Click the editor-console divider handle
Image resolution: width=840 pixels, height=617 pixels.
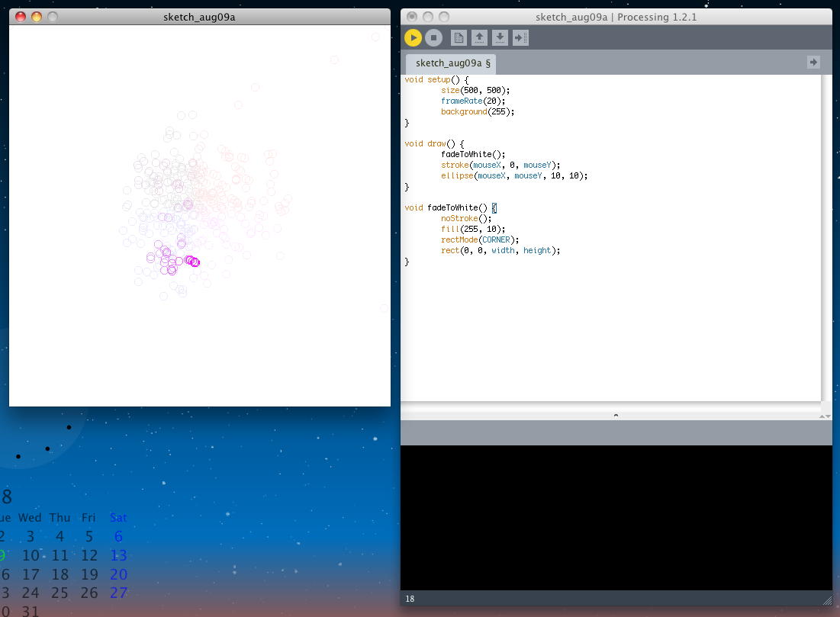616,416
